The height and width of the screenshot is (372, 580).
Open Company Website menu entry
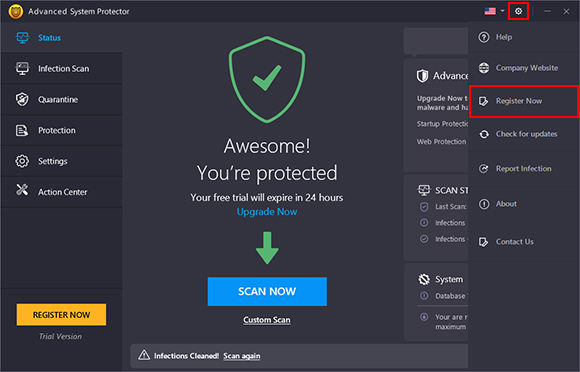pyautogui.click(x=523, y=68)
